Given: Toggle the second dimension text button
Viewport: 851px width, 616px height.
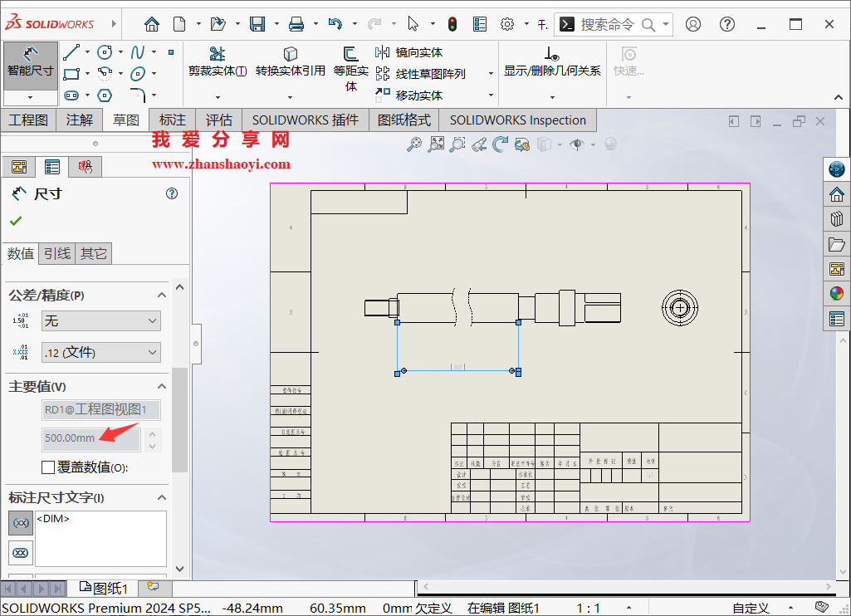Looking at the screenshot, I should pos(20,552).
